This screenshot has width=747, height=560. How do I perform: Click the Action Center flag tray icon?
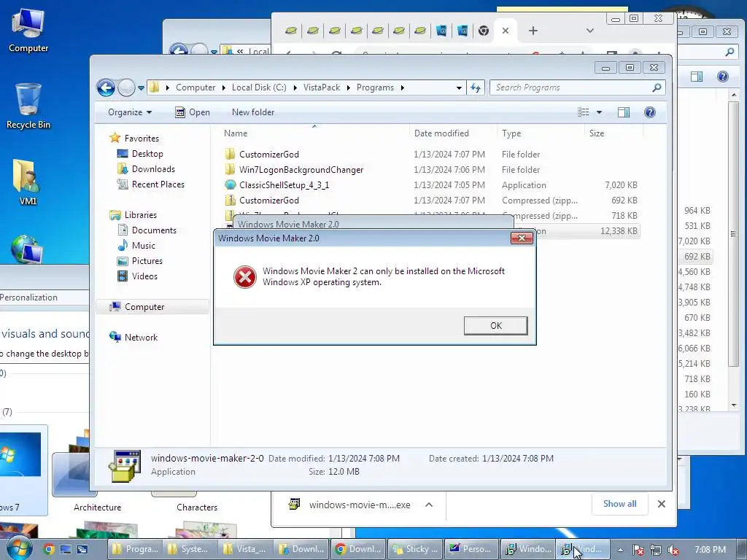(638, 550)
